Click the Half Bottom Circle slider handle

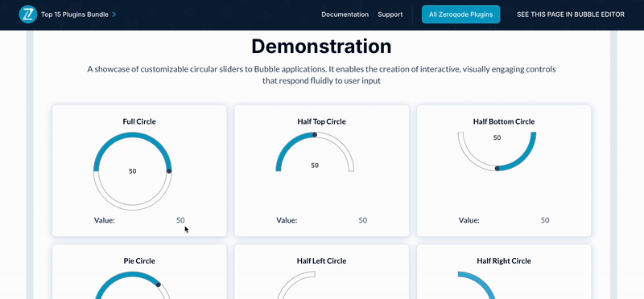[497, 168]
